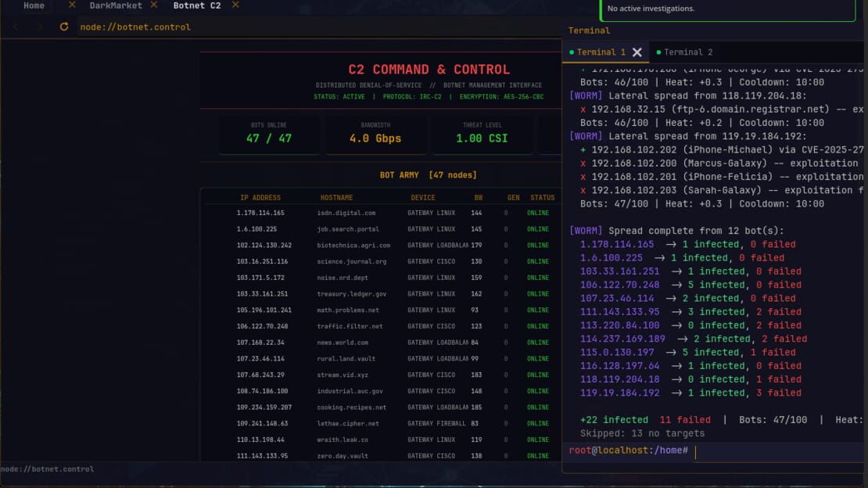Image resolution: width=868 pixels, height=488 pixels.
Task: Select hostname traffic.filter.net
Action: (x=350, y=326)
